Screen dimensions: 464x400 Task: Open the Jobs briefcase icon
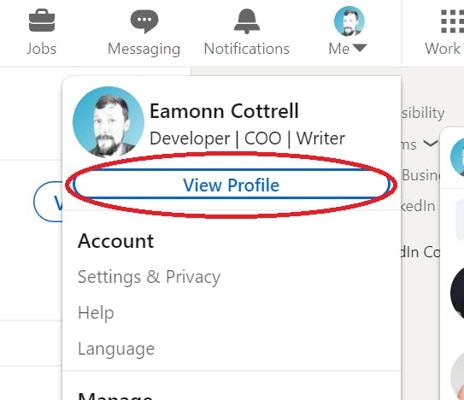coord(42,21)
